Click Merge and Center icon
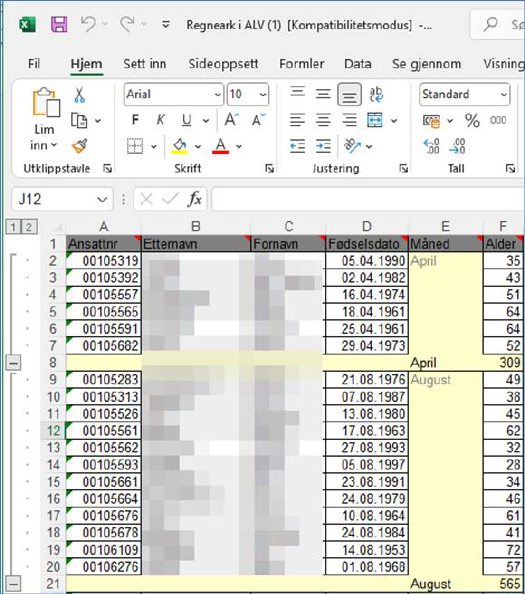This screenshot has height=594, width=525. click(375, 120)
